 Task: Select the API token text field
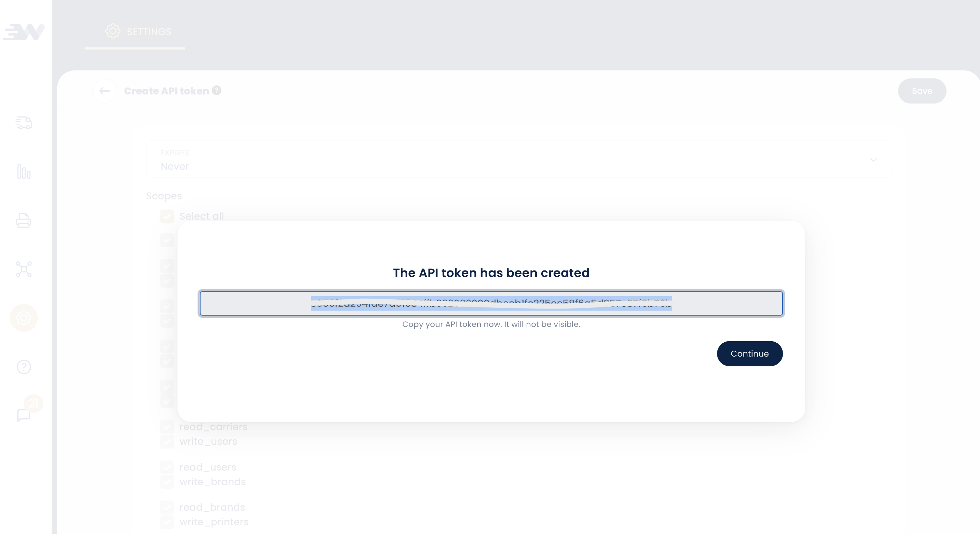(x=491, y=304)
